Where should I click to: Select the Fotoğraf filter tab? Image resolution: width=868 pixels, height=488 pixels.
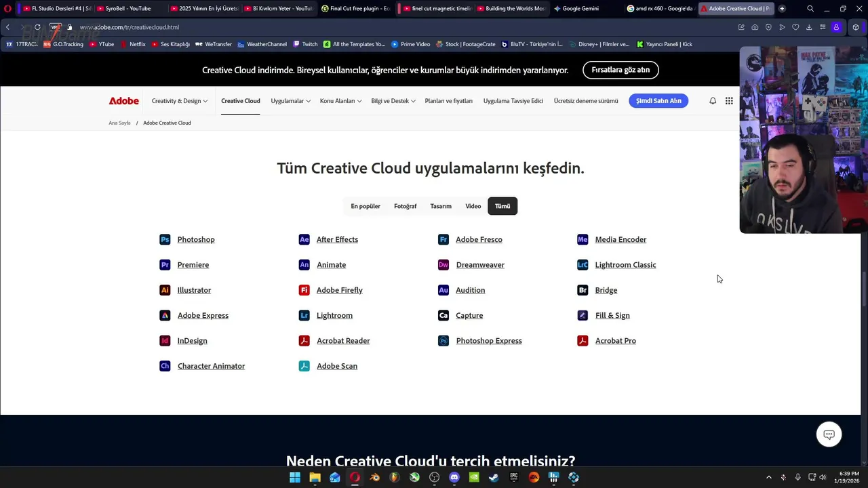click(406, 206)
